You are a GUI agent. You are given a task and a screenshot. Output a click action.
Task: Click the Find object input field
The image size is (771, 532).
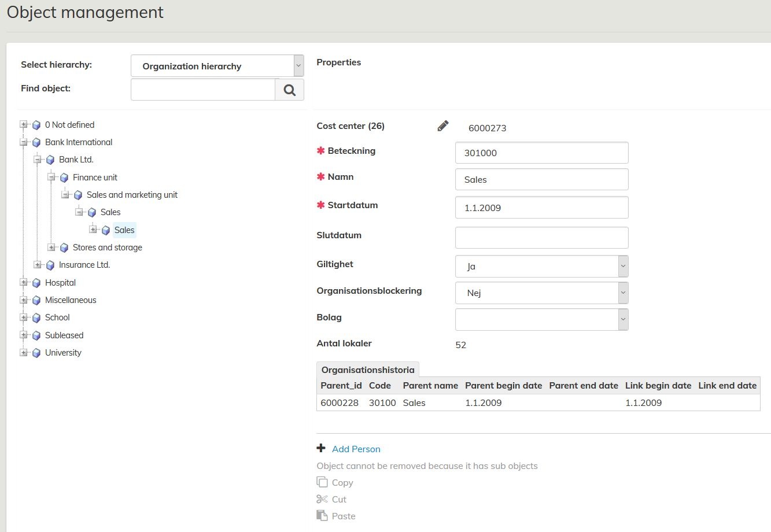pyautogui.click(x=203, y=90)
